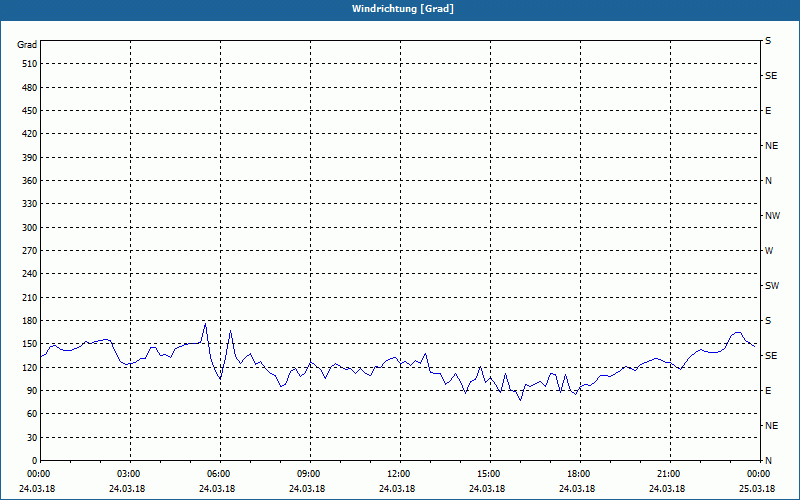Click the 480 y-axis value
800x500 pixels.
(30, 88)
